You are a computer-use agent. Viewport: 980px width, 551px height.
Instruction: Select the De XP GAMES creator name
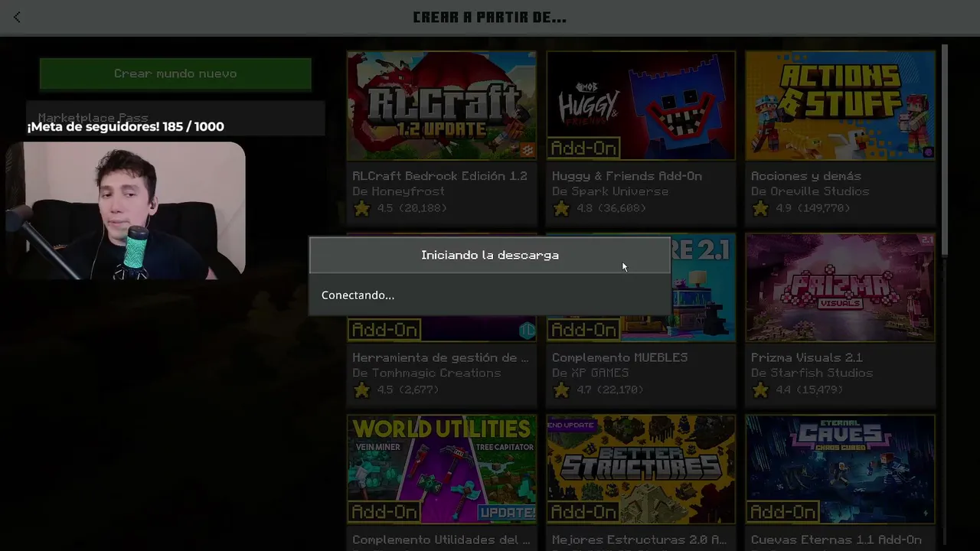(x=590, y=373)
